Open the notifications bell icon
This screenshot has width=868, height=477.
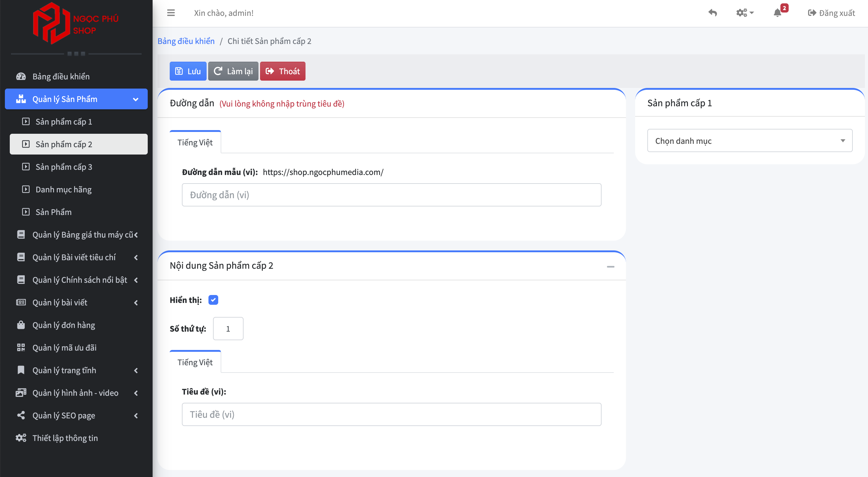(777, 13)
